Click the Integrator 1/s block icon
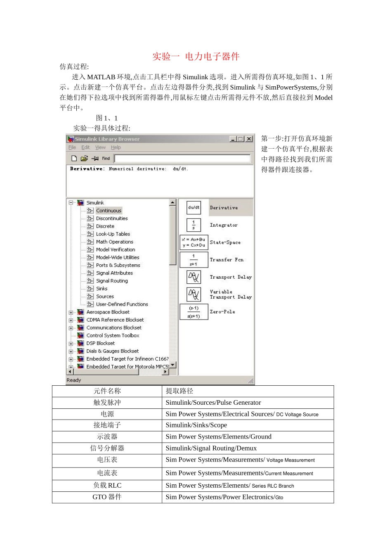The image size is (392, 555). pos(194,225)
